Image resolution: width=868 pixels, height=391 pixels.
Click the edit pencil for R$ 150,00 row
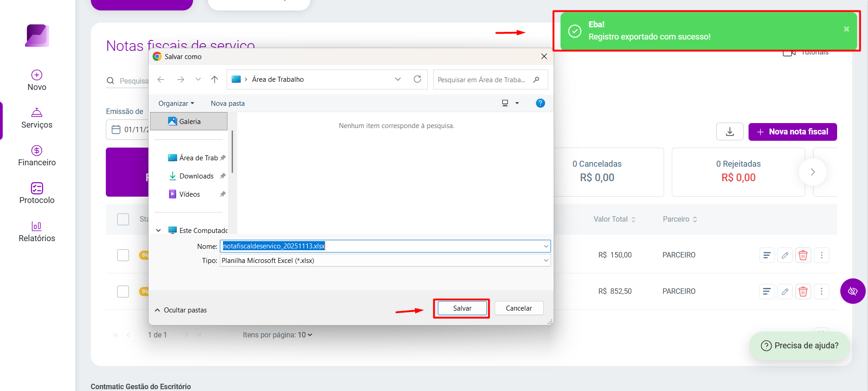785,255
